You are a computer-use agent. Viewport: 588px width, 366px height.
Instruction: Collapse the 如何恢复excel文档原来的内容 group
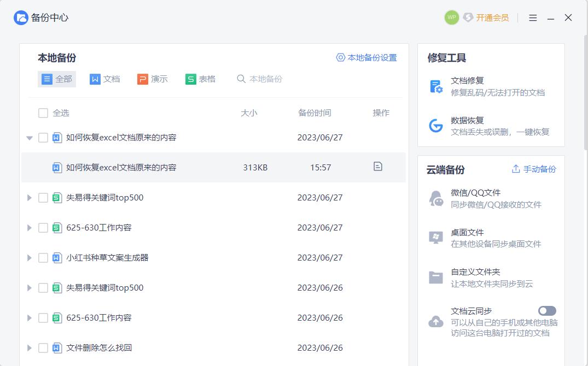(29, 138)
